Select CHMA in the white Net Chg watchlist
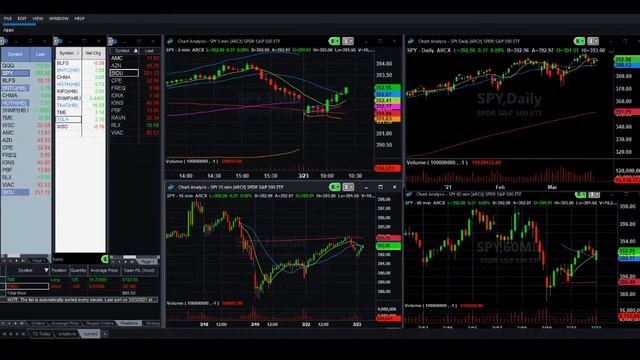This screenshot has width=640, height=360. 80,77
